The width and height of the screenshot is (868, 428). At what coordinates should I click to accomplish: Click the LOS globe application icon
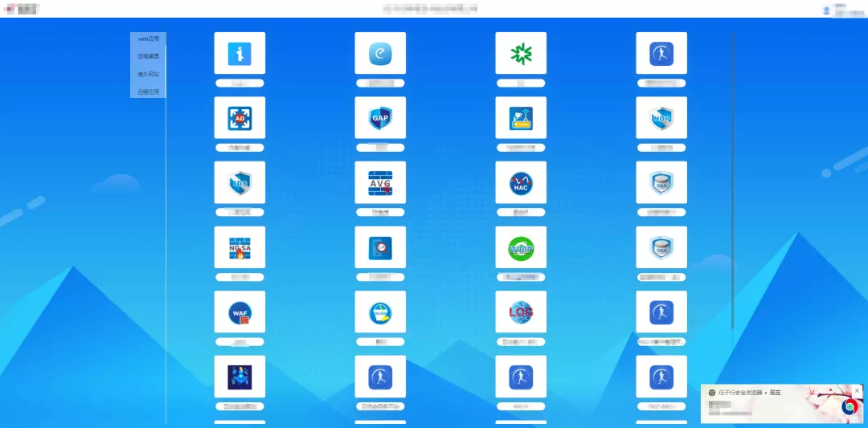click(x=521, y=312)
